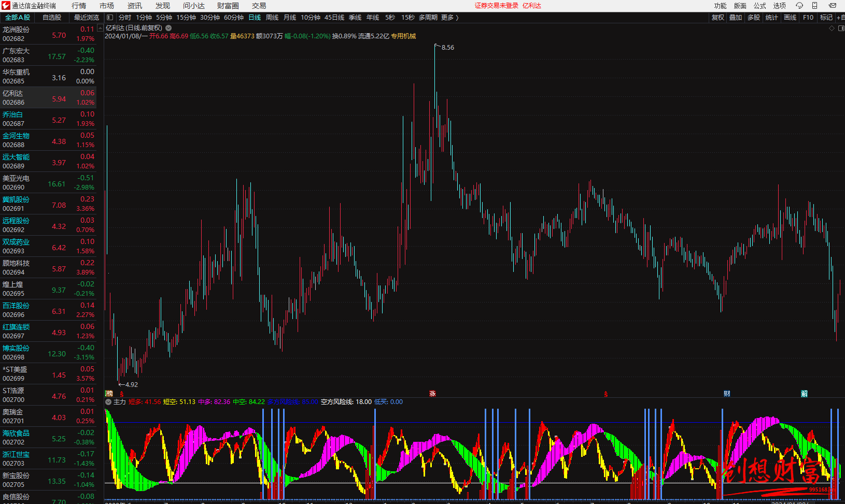Click the 证券交易未登录 login link

click(497, 6)
